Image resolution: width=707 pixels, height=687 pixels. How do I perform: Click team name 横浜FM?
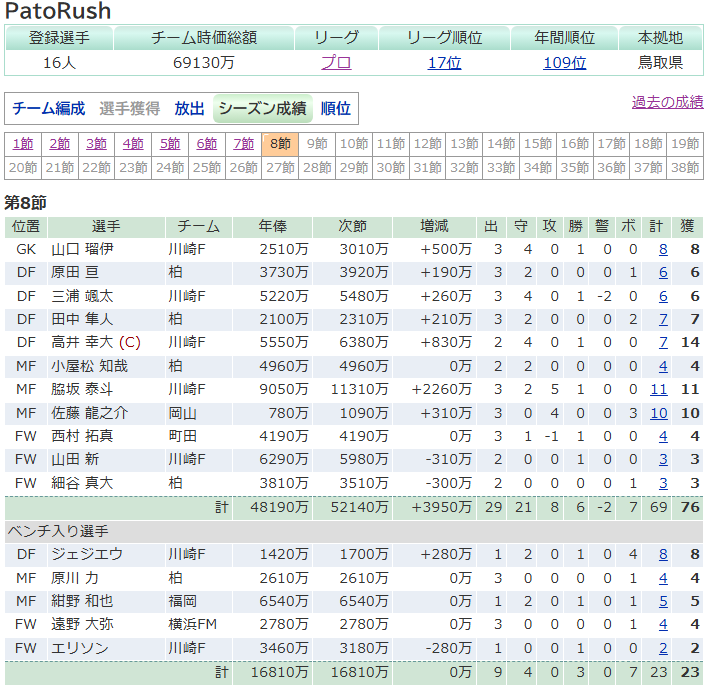(x=193, y=624)
